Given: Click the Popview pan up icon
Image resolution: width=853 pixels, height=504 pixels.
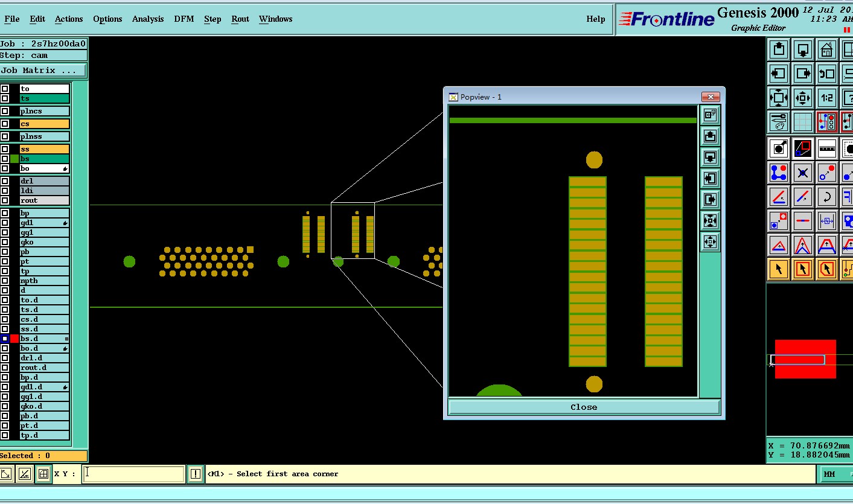Looking at the screenshot, I should pyautogui.click(x=710, y=136).
